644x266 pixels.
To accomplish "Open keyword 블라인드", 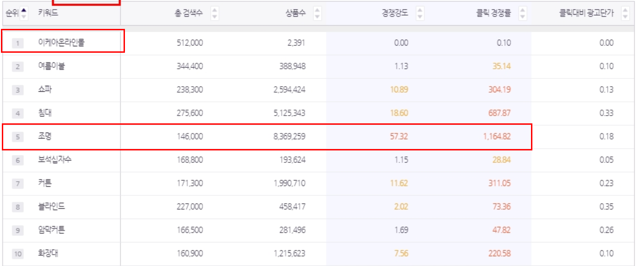I will tap(51, 207).
